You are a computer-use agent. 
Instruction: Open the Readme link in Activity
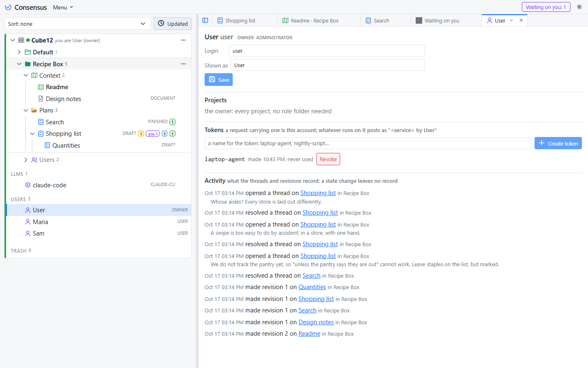(310, 334)
